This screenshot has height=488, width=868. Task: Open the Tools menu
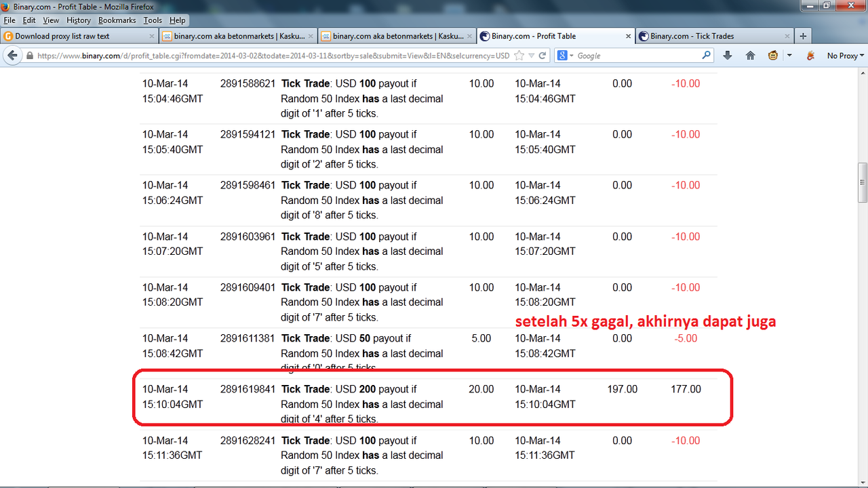(153, 20)
